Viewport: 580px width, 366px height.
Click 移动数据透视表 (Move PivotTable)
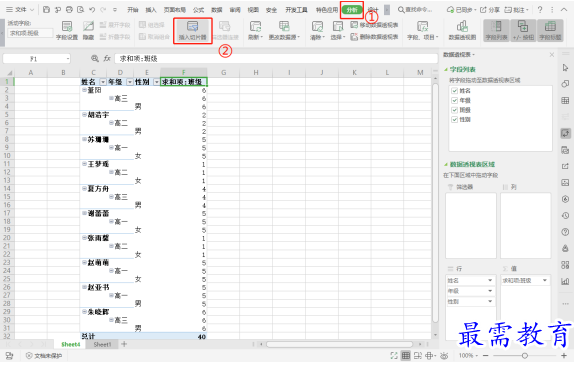coord(374,25)
